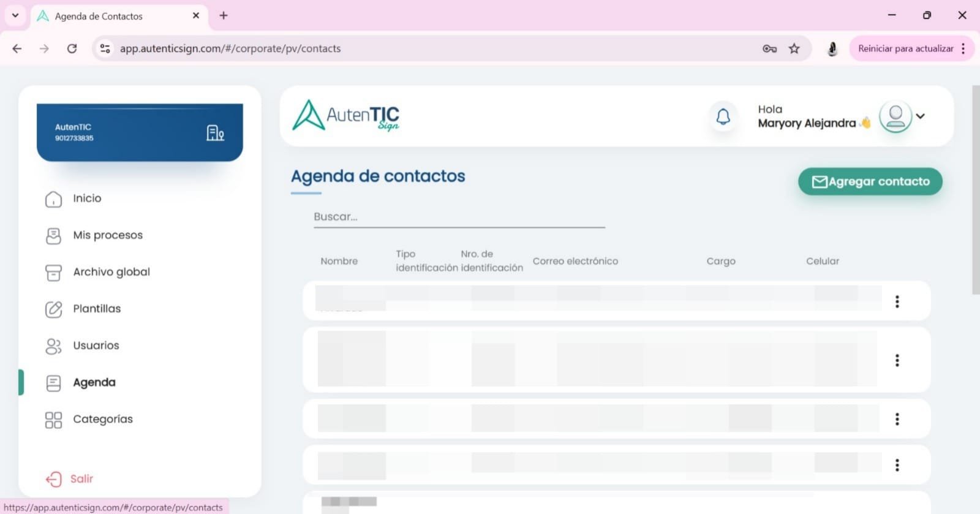Reload the page in the browser
Screen dimensions: 980x514
point(72,48)
